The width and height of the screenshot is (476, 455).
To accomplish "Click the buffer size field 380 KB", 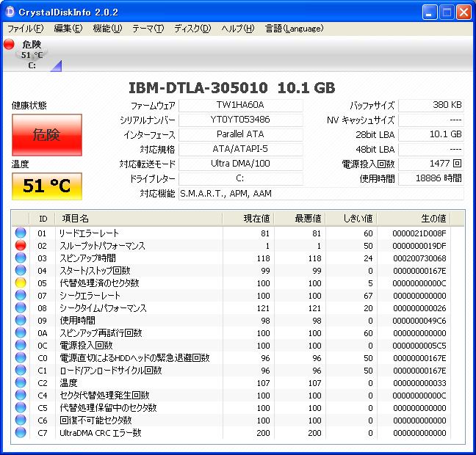I will [x=431, y=105].
